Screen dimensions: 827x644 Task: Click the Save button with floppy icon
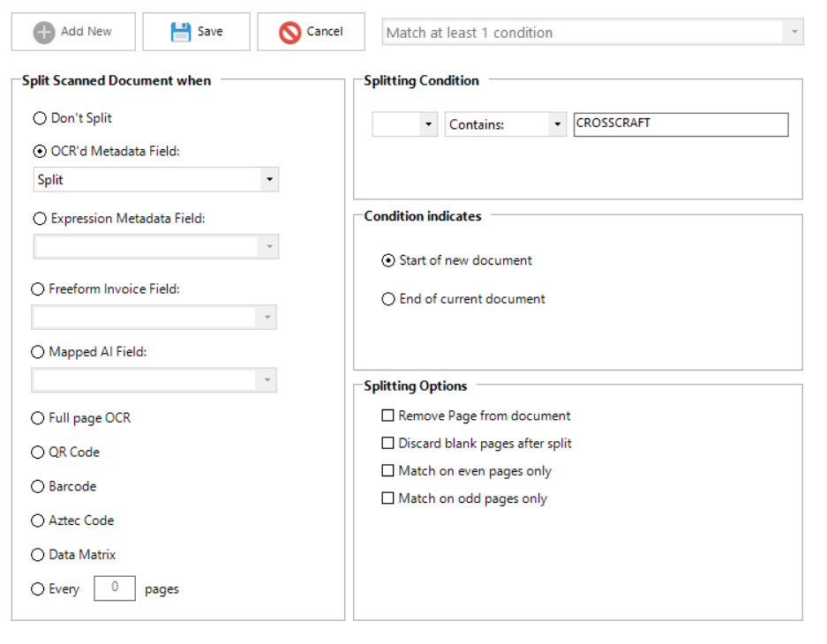point(196,32)
